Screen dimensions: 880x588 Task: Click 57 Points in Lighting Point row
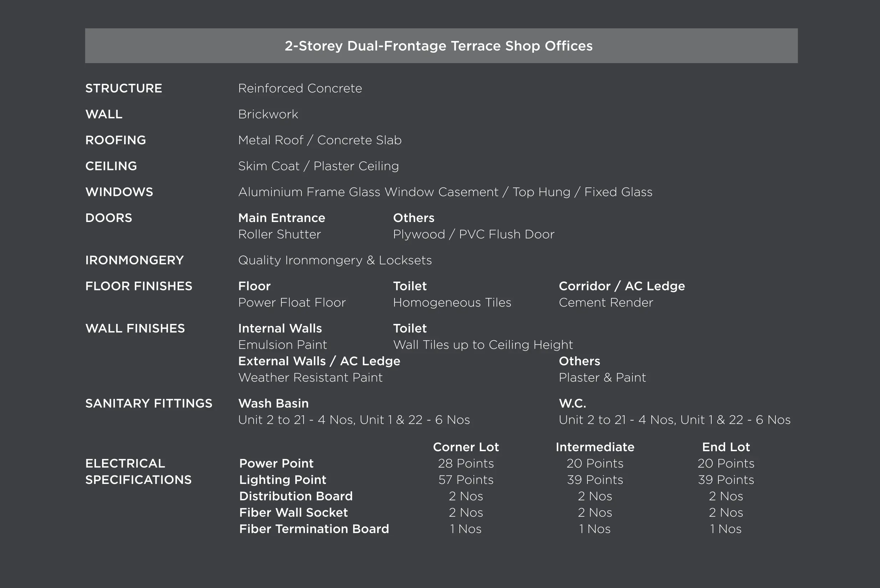tap(466, 480)
